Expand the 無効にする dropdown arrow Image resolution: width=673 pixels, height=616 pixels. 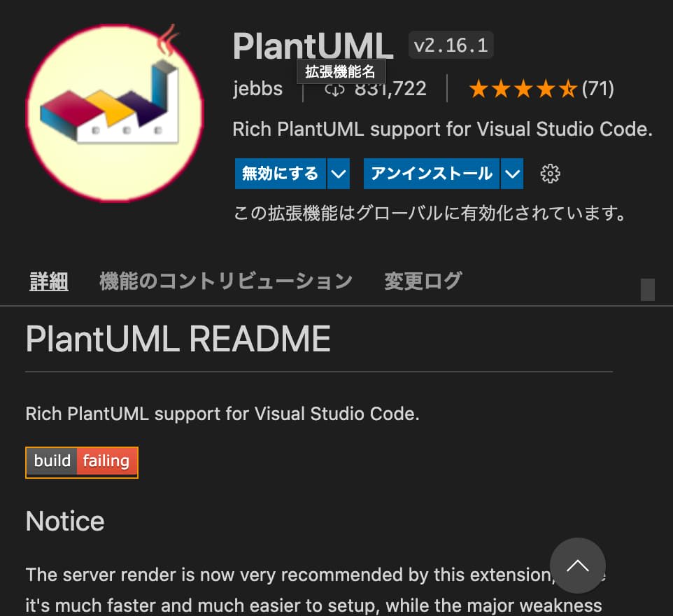[x=339, y=174]
